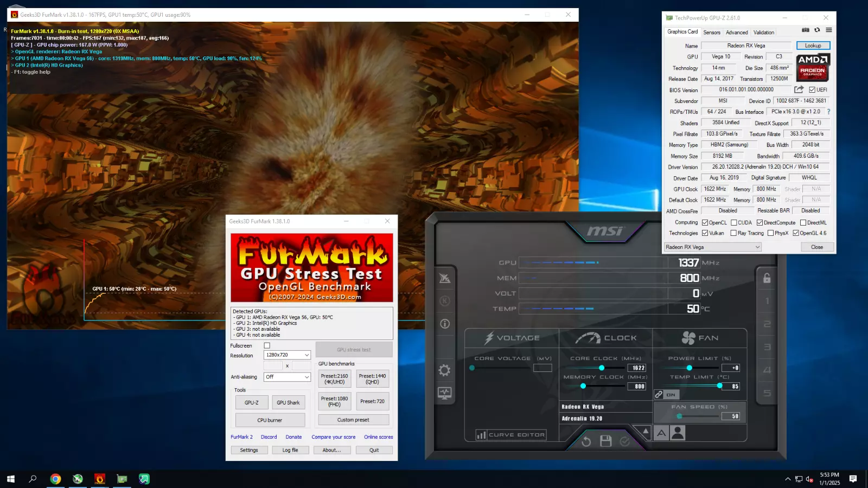The image size is (868, 488).
Task: Open the GPU-Z Radeon RX Vega selector dropdown
Action: (x=713, y=247)
